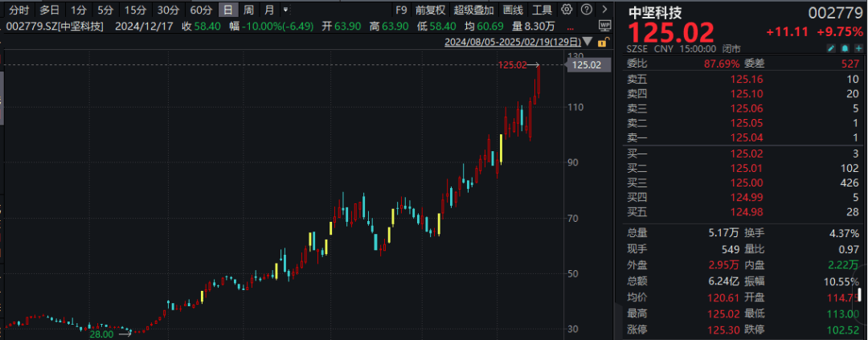Image resolution: width=868 pixels, height=340 pixels.
Task: Open the 工具 tools menu
Action: click(542, 10)
